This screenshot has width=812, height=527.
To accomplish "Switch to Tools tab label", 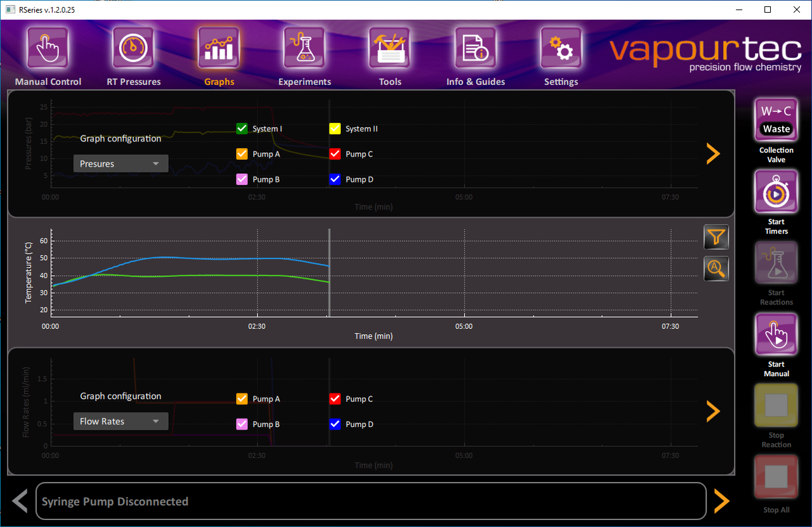I will point(390,82).
